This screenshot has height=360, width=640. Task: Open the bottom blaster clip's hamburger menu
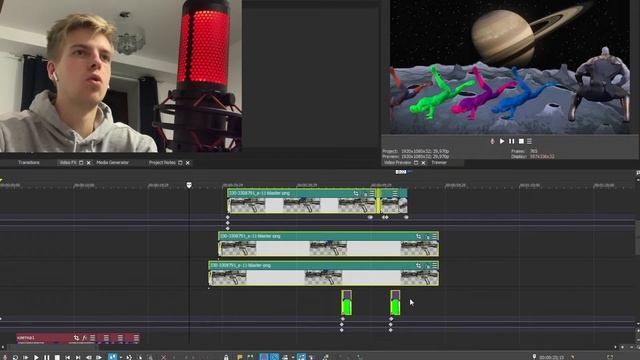coord(435,266)
